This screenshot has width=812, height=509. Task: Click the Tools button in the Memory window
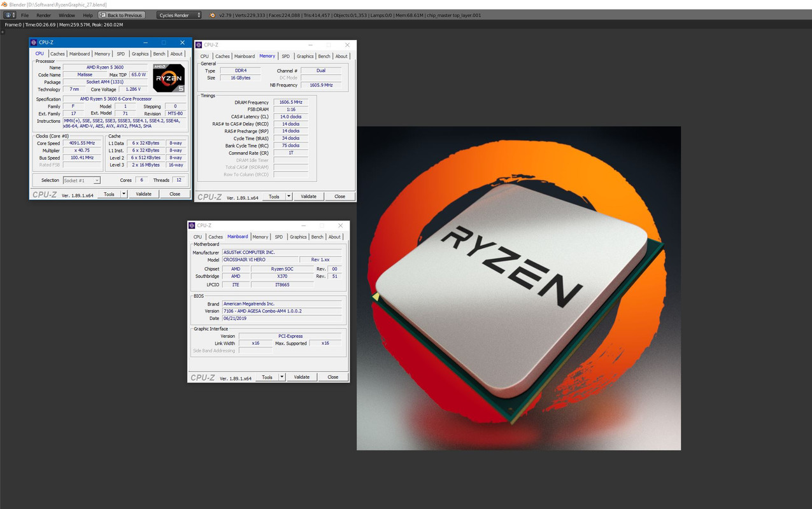coord(274,197)
